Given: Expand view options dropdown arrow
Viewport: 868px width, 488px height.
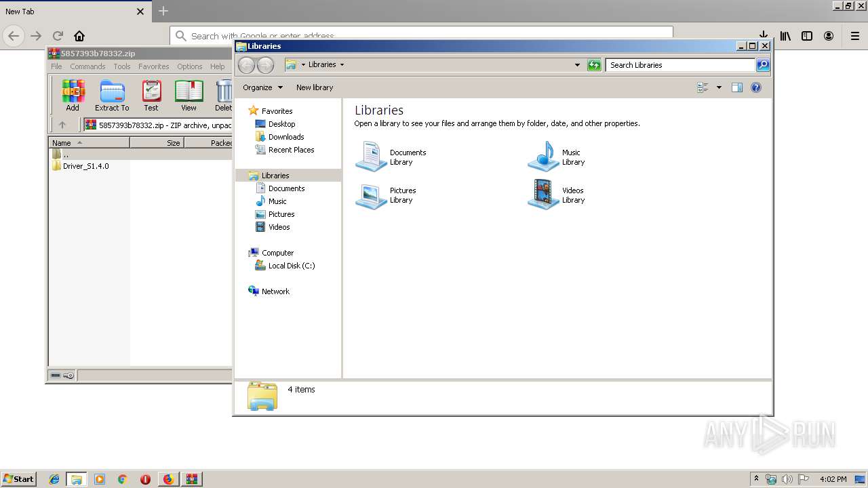Looking at the screenshot, I should (719, 87).
